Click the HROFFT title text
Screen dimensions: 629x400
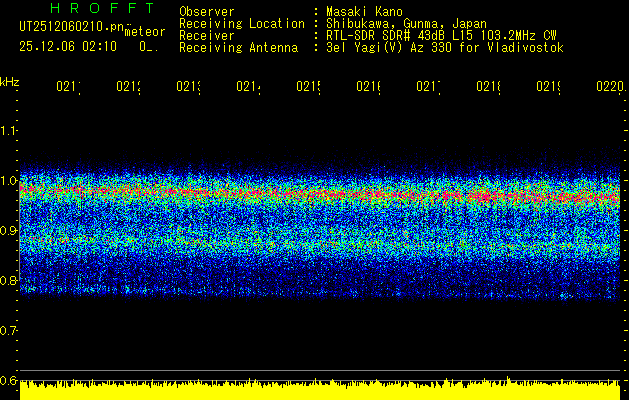tap(102, 8)
